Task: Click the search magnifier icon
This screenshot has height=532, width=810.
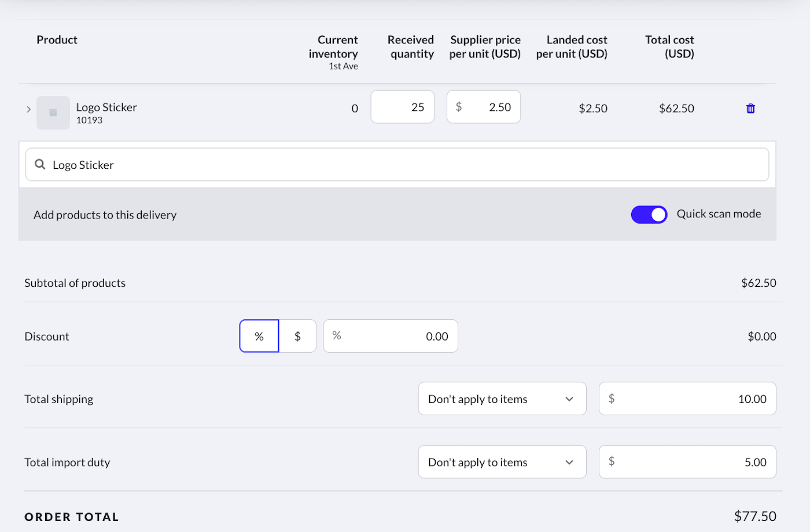Action: 40,165
